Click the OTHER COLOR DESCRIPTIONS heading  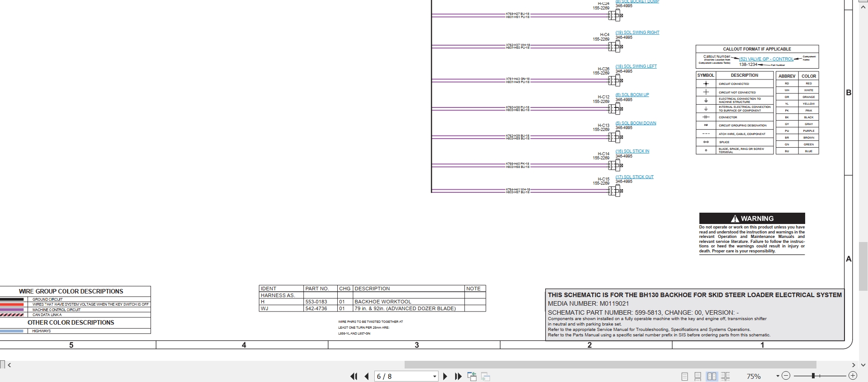(71, 322)
